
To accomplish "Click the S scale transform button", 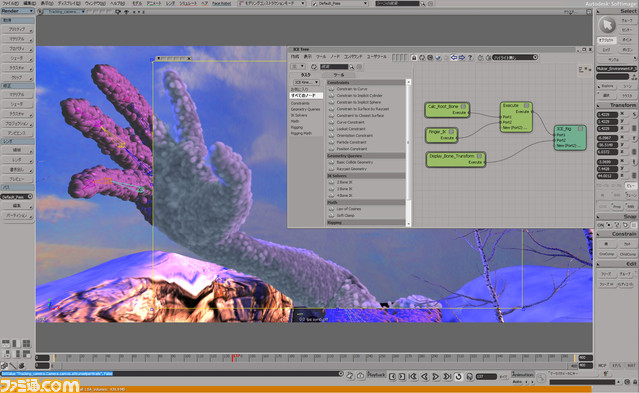I will (634, 115).
